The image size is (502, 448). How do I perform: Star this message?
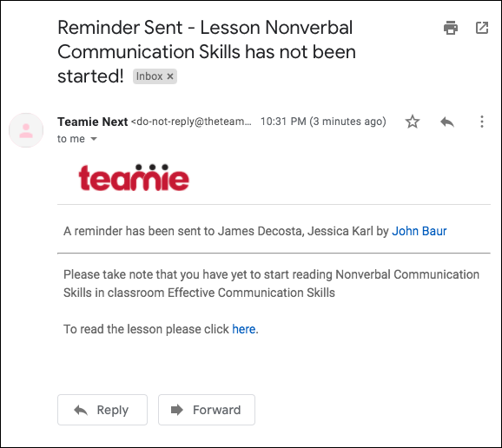413,122
